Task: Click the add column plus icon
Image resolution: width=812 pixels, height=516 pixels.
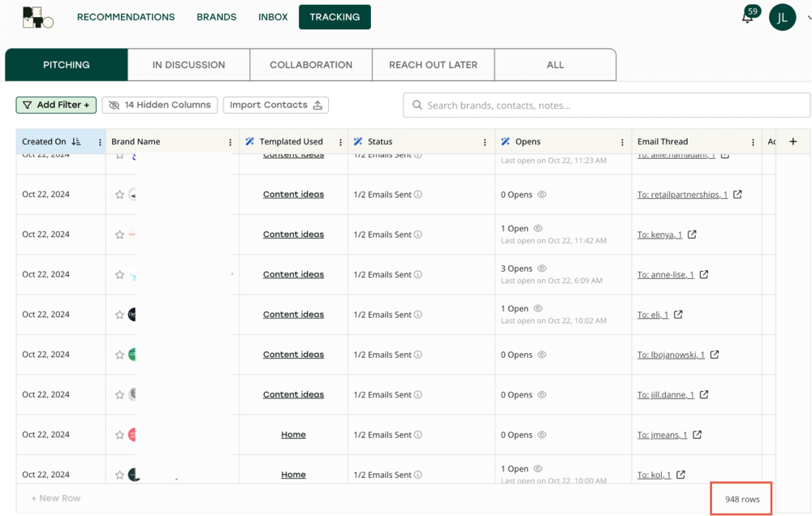Action: click(793, 141)
